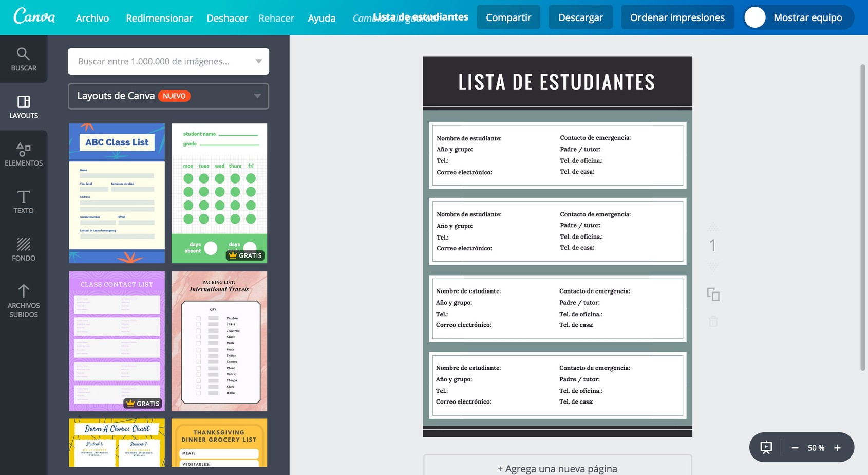The image size is (868, 475).
Task: Rename the Lista de estudiantes title field
Action: click(x=420, y=16)
